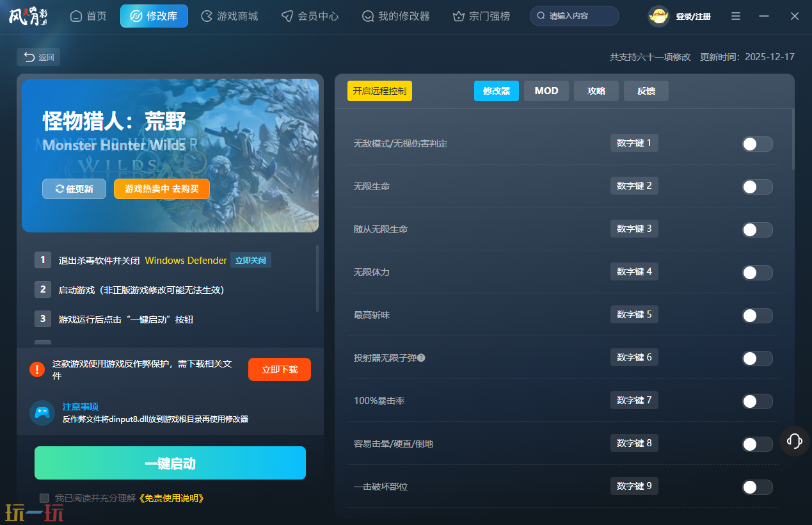Click the 数字键 3 hotkey box
812x525 pixels.
[634, 229]
